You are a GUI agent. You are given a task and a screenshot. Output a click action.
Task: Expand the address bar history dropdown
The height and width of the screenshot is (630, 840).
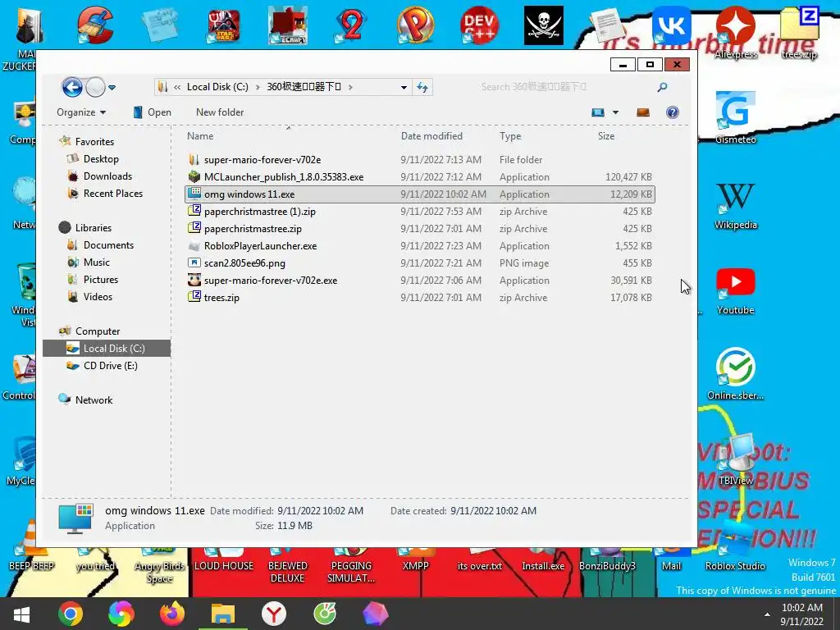[x=404, y=87]
